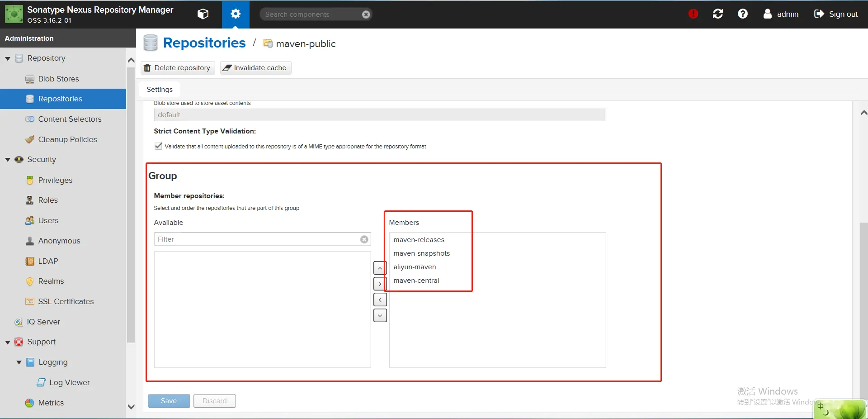Discard the repository changes

point(215,401)
